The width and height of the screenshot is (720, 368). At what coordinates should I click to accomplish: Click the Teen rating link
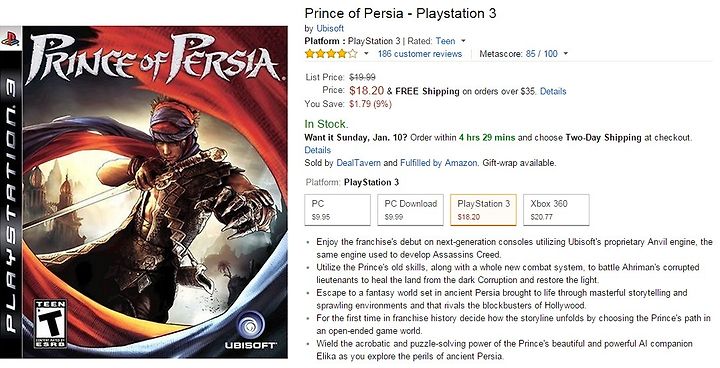coord(445,41)
